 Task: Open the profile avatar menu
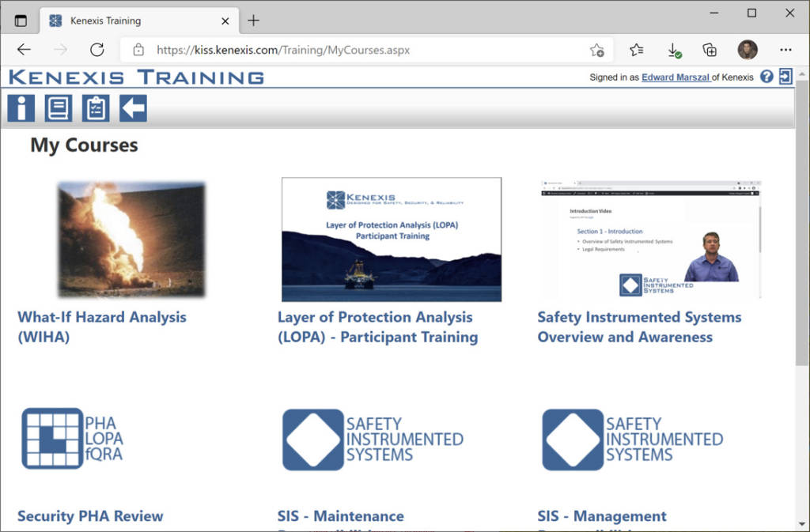click(748, 49)
